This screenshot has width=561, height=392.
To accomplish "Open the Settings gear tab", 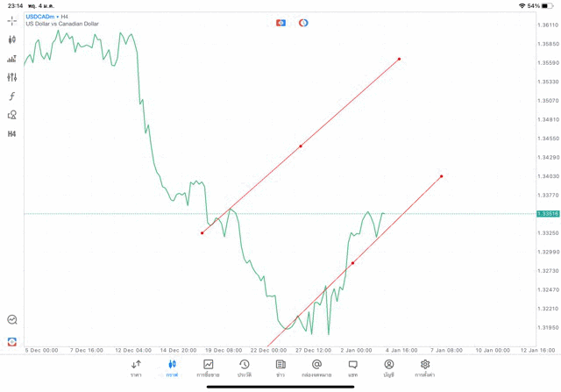I will [425, 367].
